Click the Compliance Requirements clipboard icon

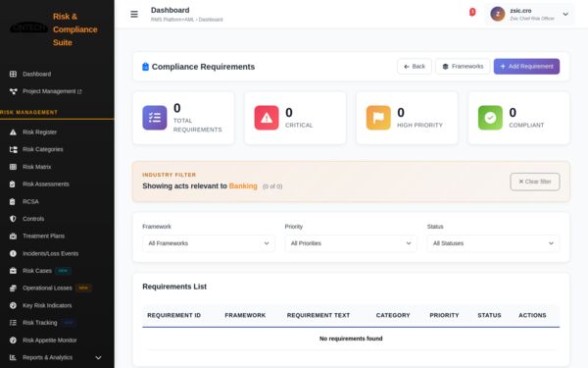(145, 67)
